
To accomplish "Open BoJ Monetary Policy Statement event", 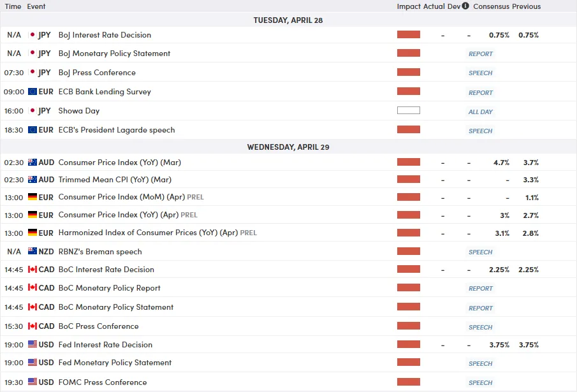I will coord(114,54).
